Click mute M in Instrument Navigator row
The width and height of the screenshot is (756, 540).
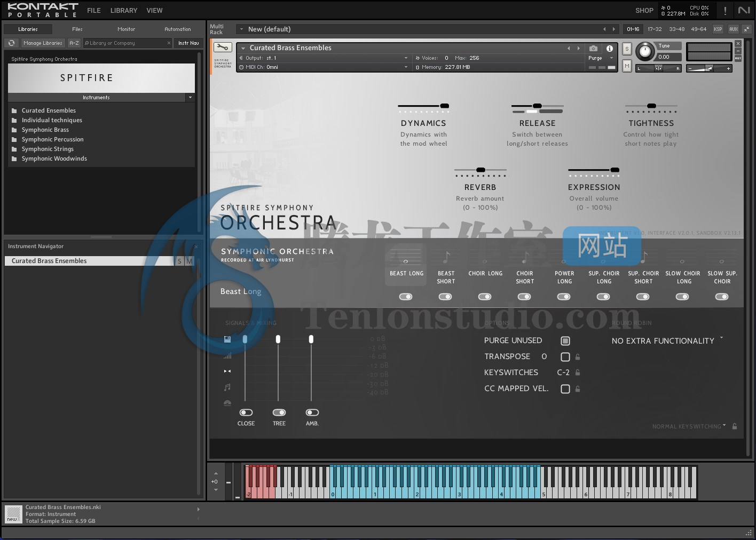click(189, 261)
